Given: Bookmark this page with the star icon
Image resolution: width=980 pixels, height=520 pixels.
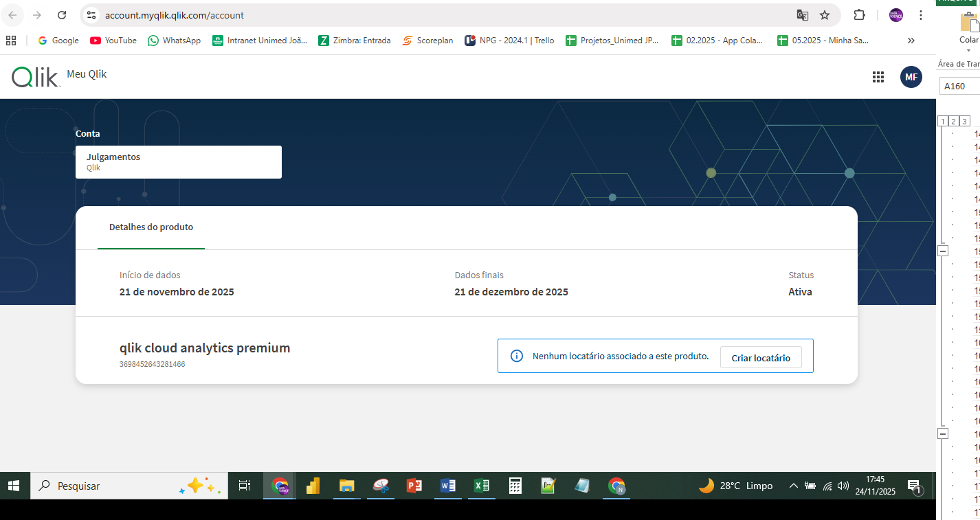Looking at the screenshot, I should pyautogui.click(x=825, y=15).
